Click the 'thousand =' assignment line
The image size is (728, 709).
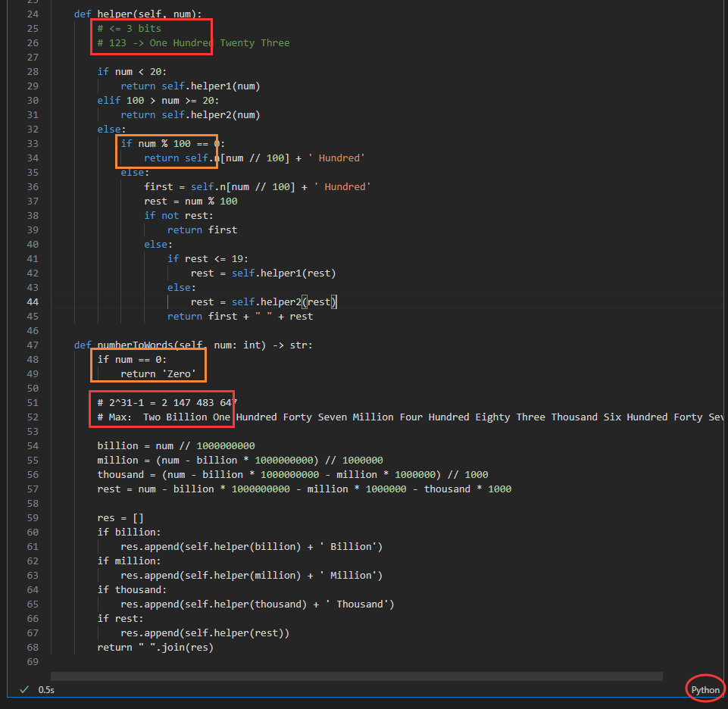292,474
